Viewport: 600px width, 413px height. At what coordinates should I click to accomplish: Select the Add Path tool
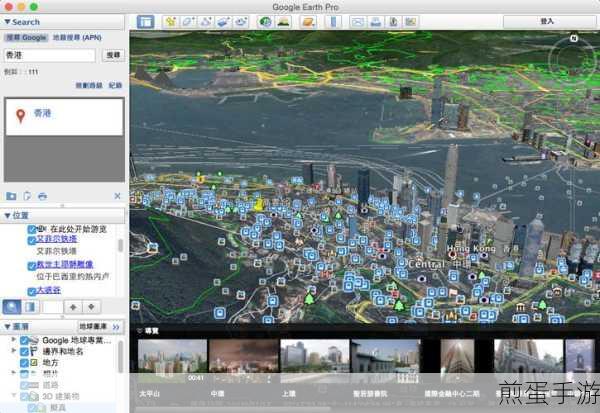click(205, 22)
